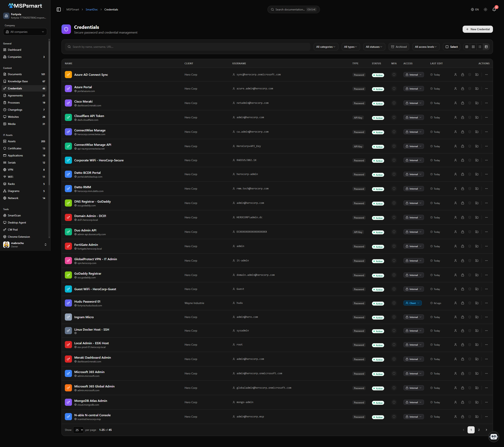
Task: Expand Internal access dropdown for FortiGate Admin
Action: click(414, 246)
